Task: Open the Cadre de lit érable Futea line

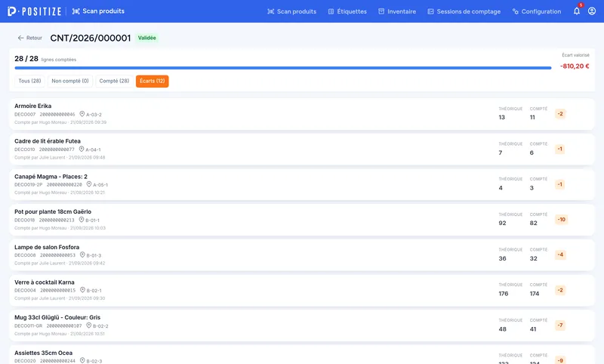Action: 302,149
